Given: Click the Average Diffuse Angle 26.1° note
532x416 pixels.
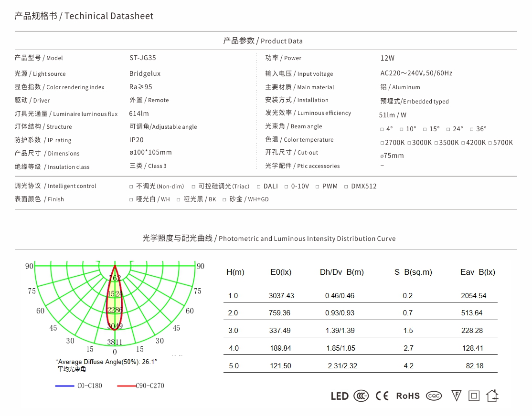Looking at the screenshot, I should [106, 362].
